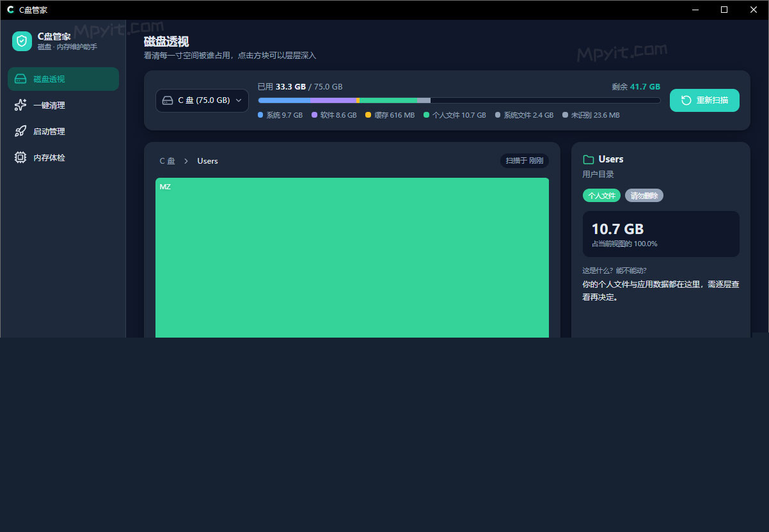Click the C盘管家 shield logo icon
This screenshot has width=769, height=532.
(x=22, y=41)
